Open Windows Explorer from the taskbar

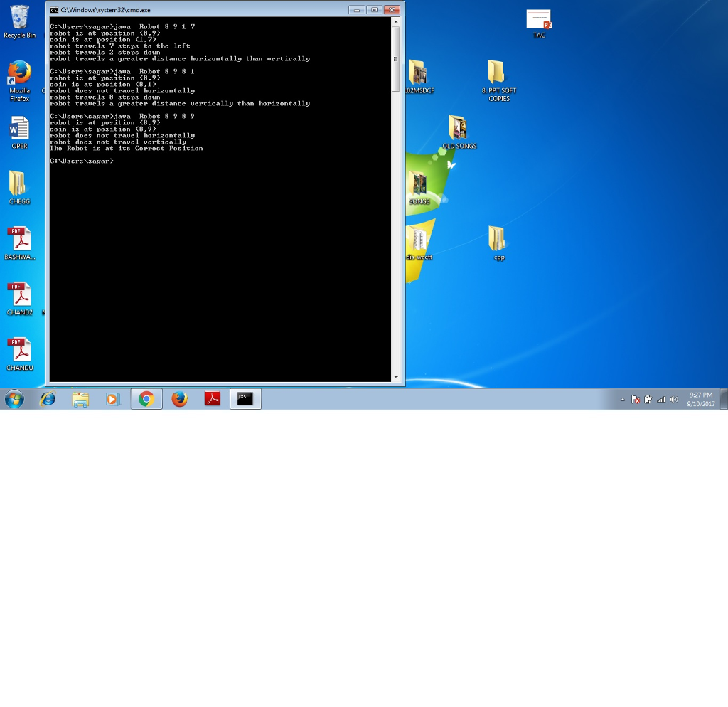click(x=80, y=399)
